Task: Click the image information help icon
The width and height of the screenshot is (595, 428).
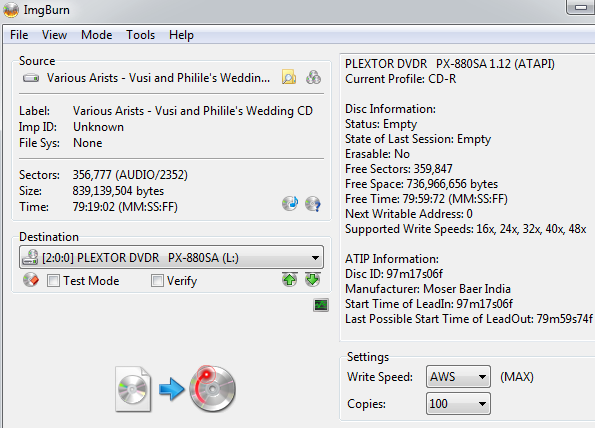Action: click(313, 204)
